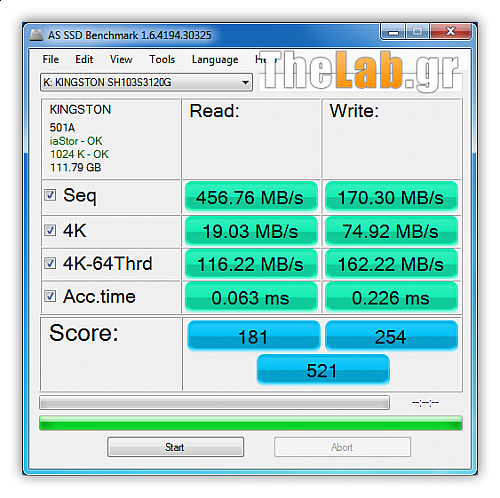Disable the Acc.time test checkbox
Screen dimensions: 500x498
[x=50, y=296]
